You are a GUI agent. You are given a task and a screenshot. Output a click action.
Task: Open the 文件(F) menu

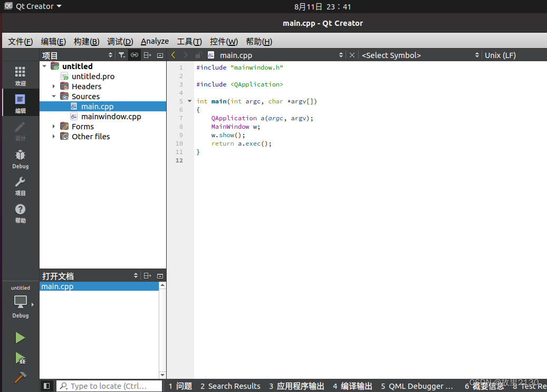click(x=20, y=42)
